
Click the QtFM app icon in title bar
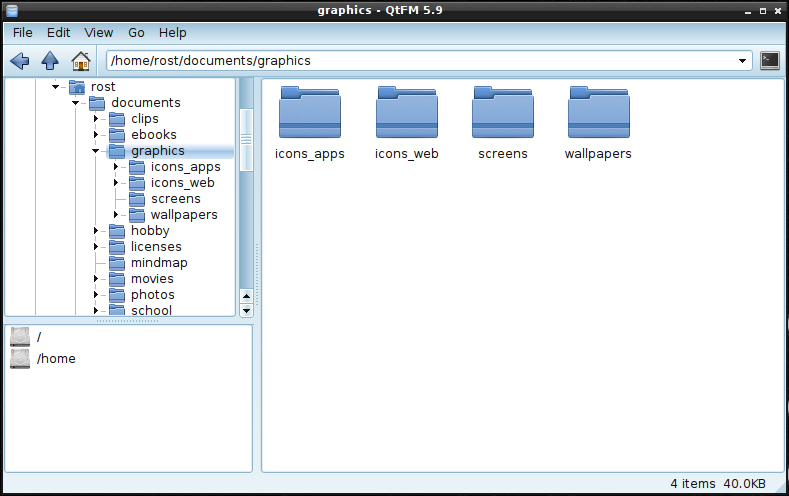(12, 10)
